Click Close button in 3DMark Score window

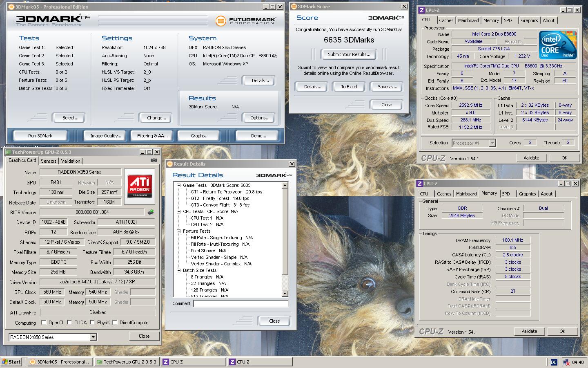click(387, 105)
